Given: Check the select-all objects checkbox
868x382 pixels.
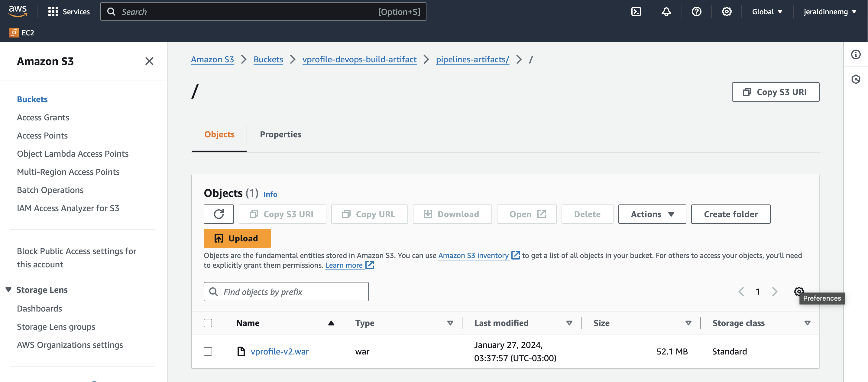Looking at the screenshot, I should tap(208, 323).
